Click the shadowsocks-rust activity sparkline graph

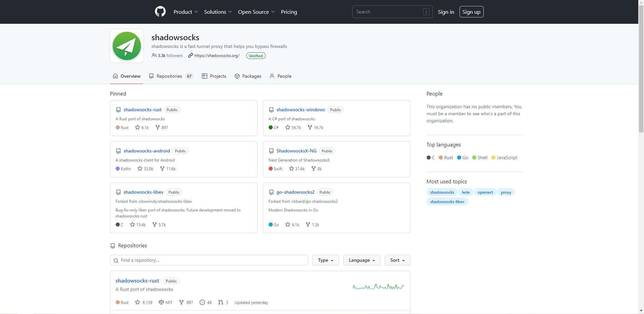378,287
